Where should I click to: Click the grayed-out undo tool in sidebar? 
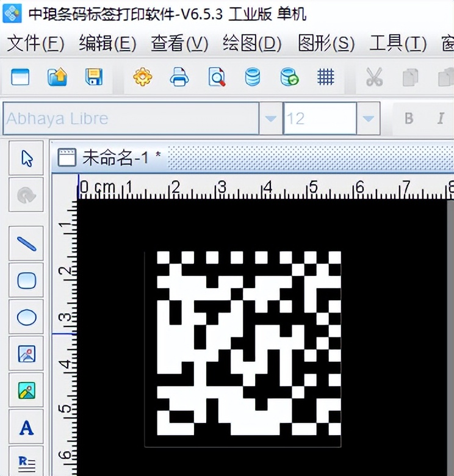26,195
